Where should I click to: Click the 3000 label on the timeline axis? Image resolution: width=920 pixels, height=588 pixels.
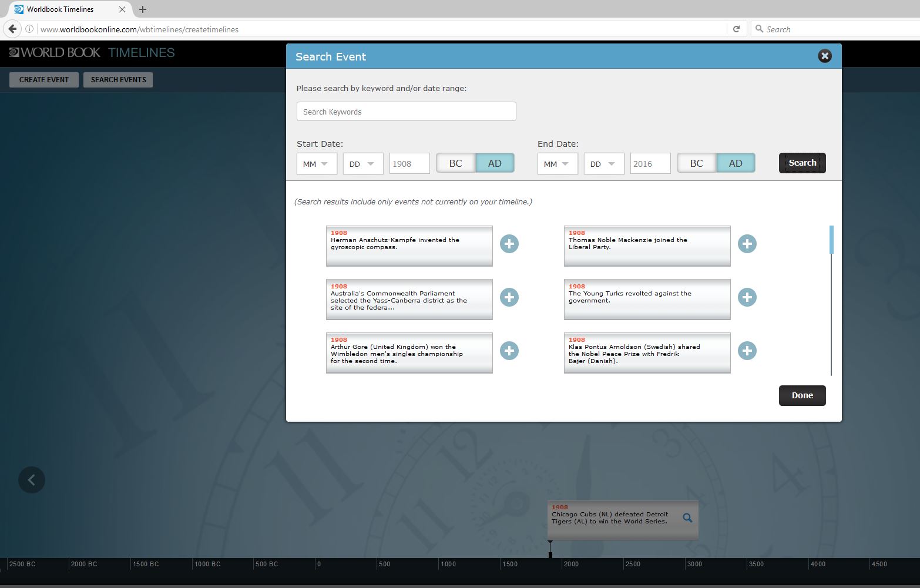tap(694, 564)
